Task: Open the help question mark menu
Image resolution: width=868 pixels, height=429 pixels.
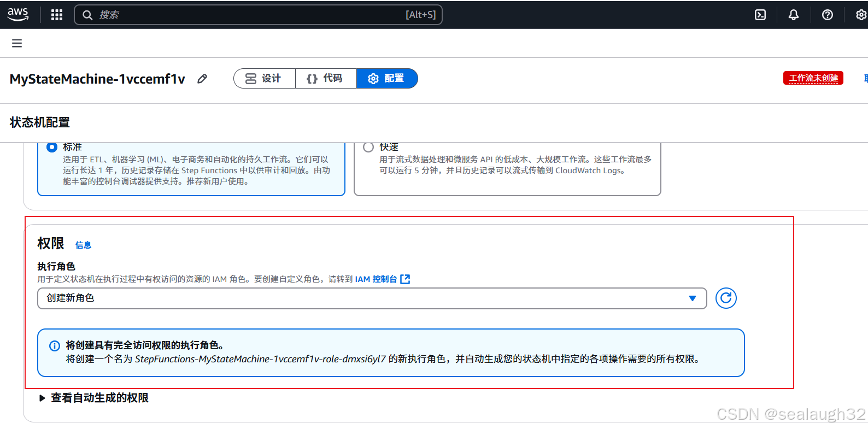Action: point(828,15)
